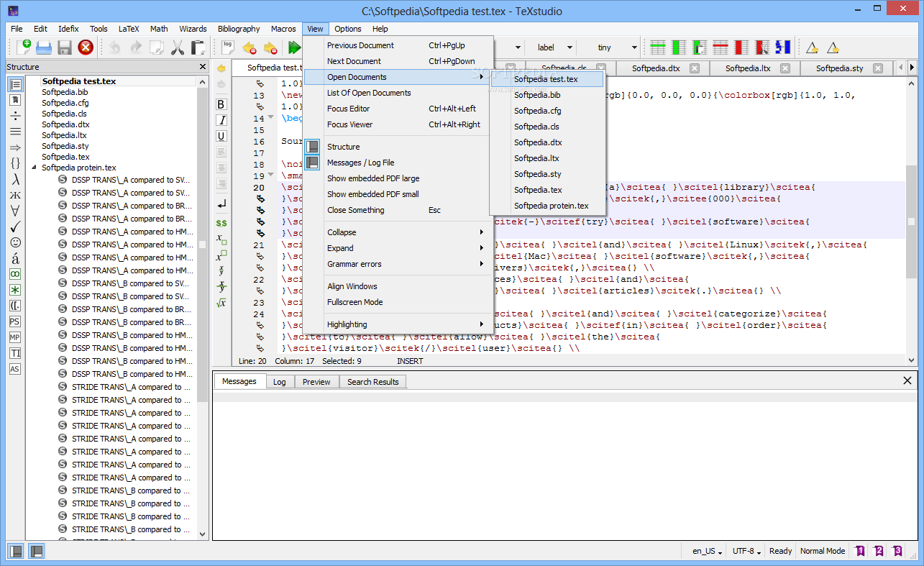This screenshot has height=566, width=924.
Task: Open the smiley face symbols panel
Action: pos(15,242)
